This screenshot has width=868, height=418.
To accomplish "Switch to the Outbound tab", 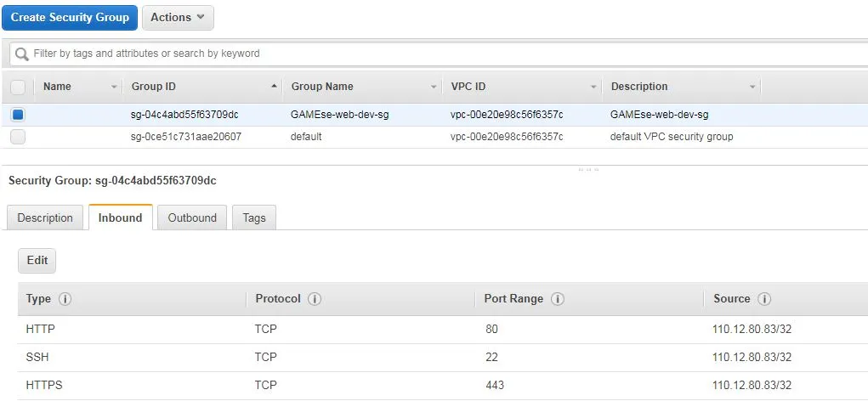I will coord(192,217).
